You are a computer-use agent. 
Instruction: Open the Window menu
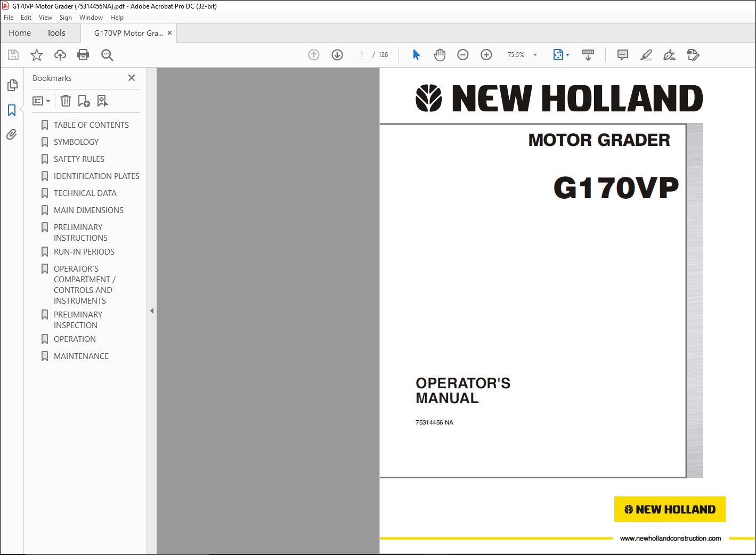coord(91,18)
